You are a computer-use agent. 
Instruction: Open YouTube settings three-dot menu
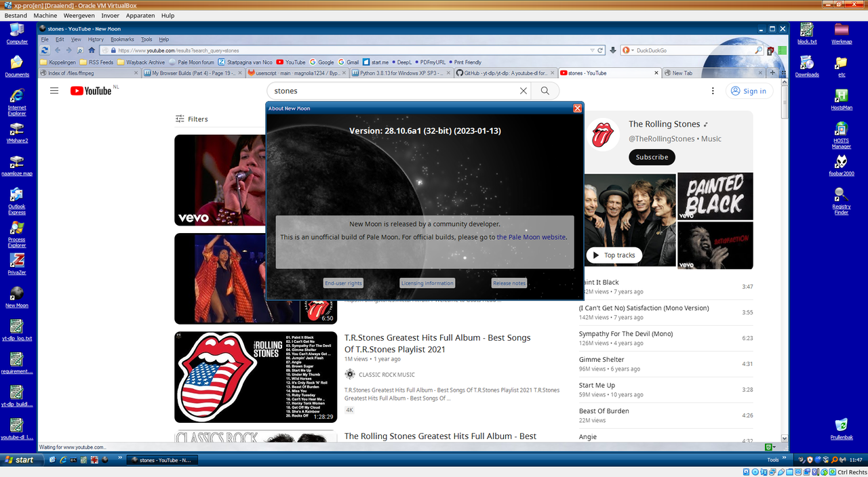click(713, 91)
